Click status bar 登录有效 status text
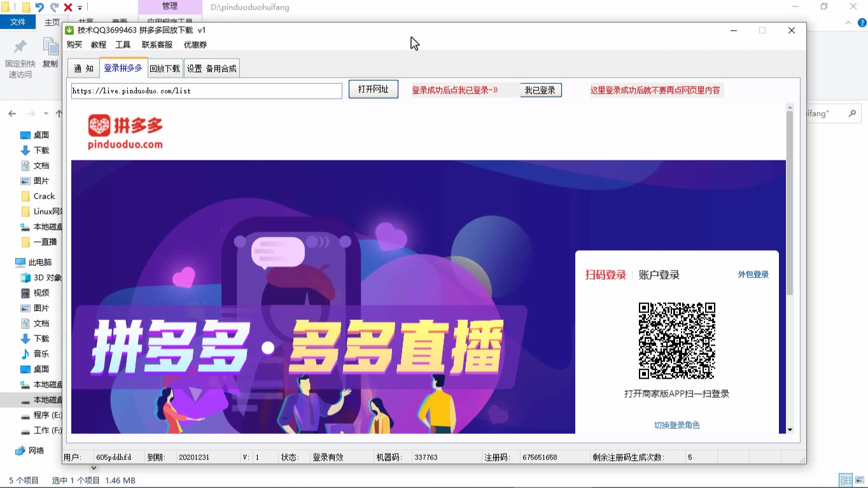 tap(328, 457)
